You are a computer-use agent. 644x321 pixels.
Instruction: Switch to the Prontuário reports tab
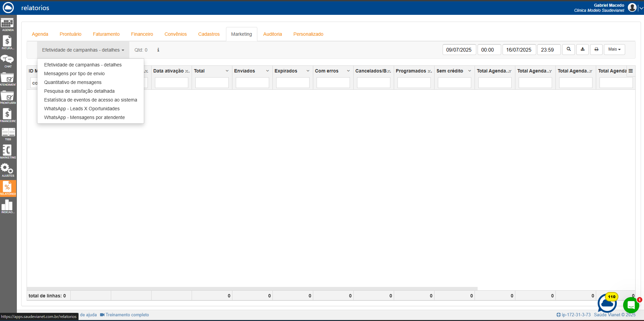[x=70, y=34]
